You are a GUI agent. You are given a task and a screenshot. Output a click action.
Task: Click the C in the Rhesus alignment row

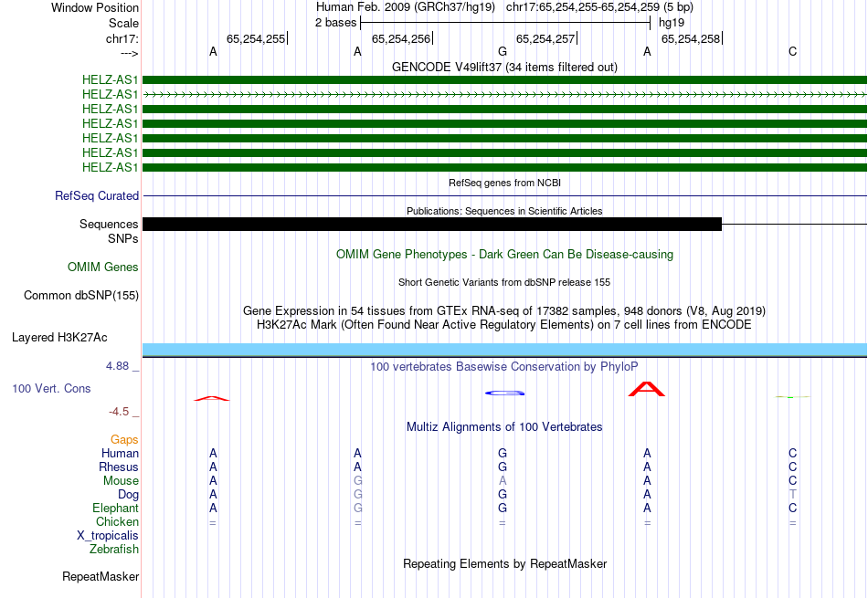792,467
